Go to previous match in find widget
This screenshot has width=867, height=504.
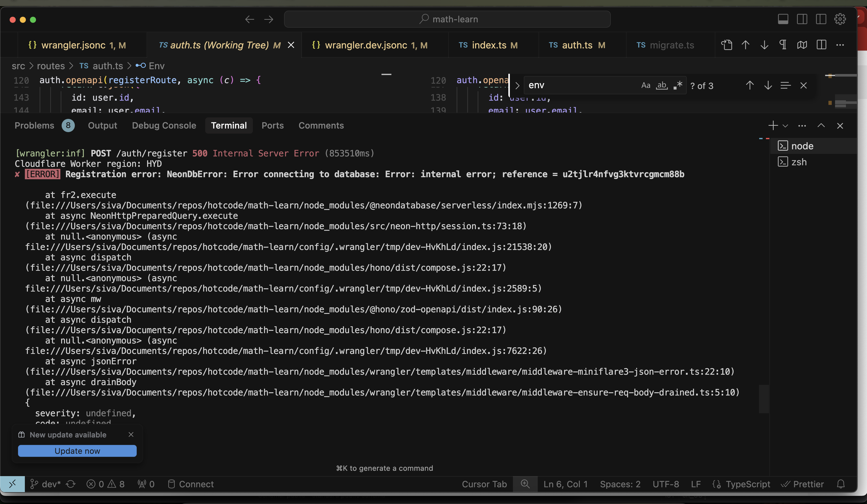pyautogui.click(x=750, y=85)
